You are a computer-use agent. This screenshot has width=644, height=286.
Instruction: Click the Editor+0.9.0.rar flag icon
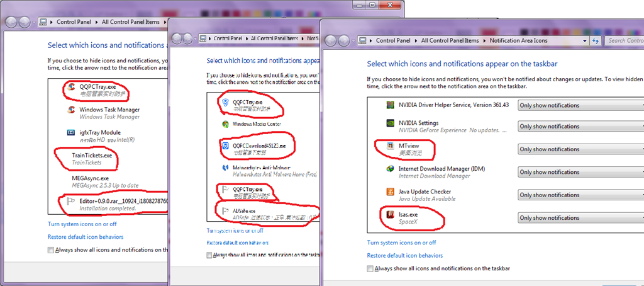[x=71, y=201]
